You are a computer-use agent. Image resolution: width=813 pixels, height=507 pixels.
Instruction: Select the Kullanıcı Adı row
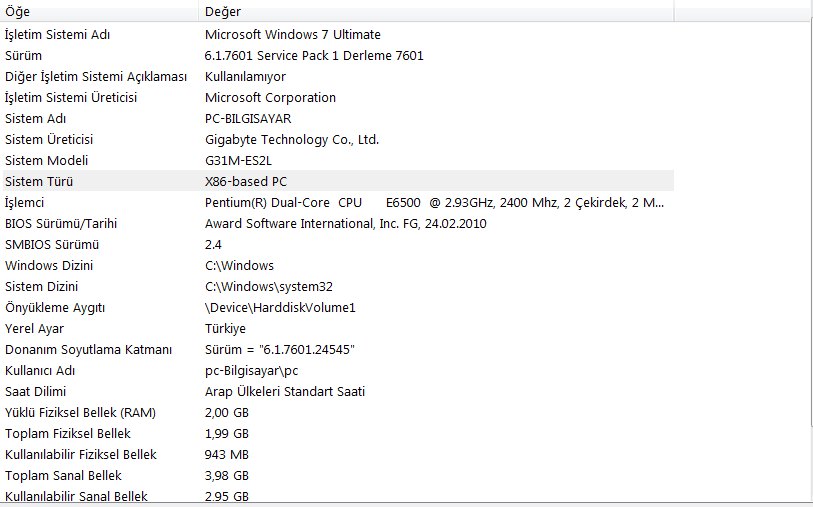pos(40,371)
